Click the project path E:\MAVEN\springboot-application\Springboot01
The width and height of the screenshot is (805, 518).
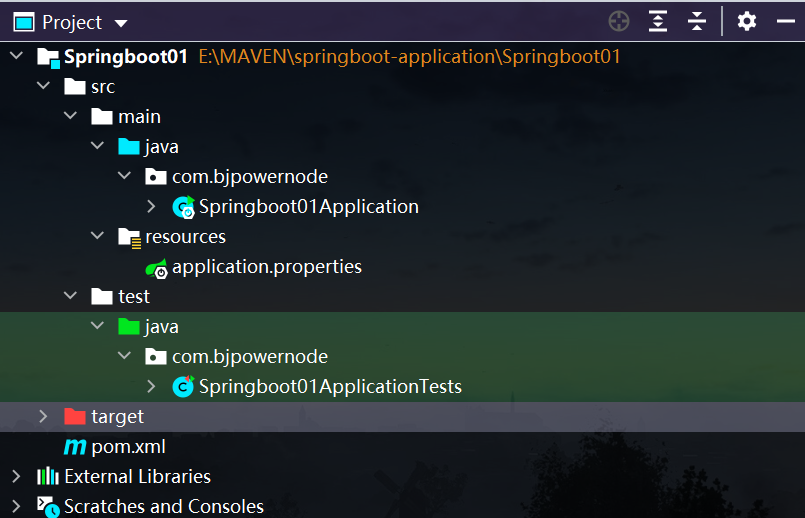[409, 56]
